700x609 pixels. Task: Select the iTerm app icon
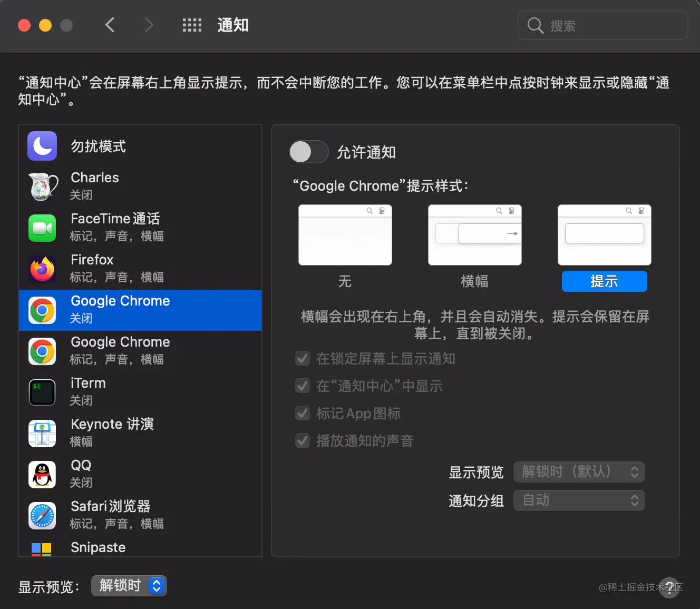(x=42, y=392)
